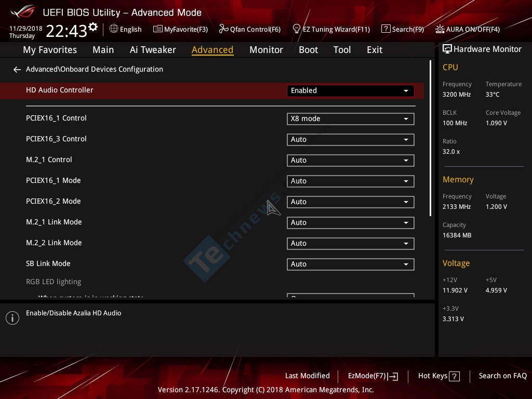The image size is (532, 399).
Task: Select the PCIEX16_1 Mode label
Action: (x=54, y=180)
